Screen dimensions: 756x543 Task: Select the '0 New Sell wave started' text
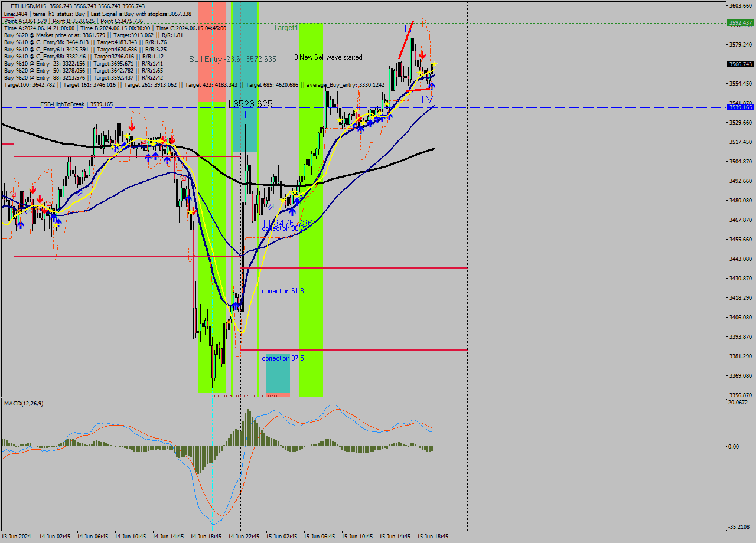coord(328,57)
